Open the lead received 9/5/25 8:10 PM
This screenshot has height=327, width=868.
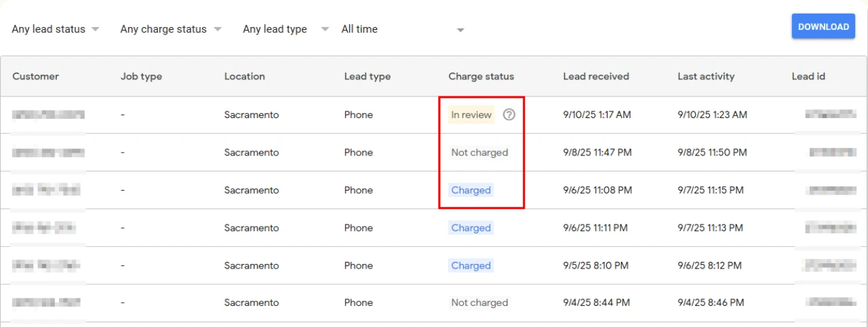(x=595, y=265)
